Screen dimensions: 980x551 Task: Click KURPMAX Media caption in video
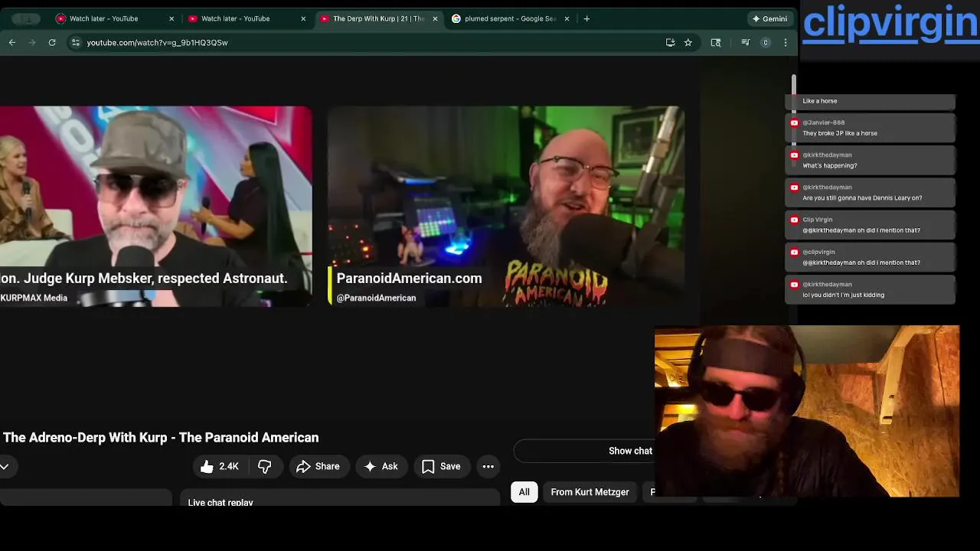(34, 298)
